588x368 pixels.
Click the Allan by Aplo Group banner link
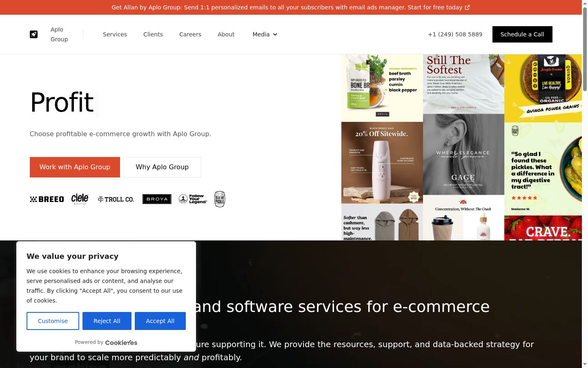[x=291, y=7]
